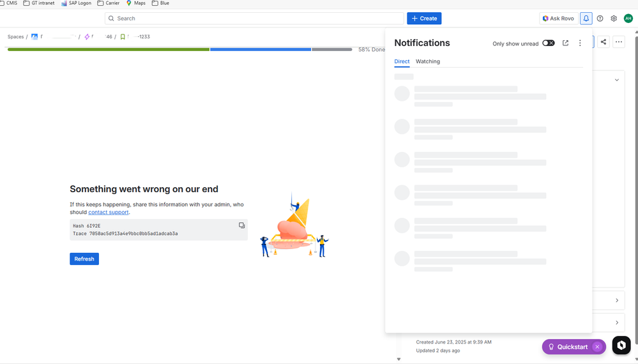The height and width of the screenshot is (364, 638).
Task: Toggle Only show unread switch
Action: (548, 43)
